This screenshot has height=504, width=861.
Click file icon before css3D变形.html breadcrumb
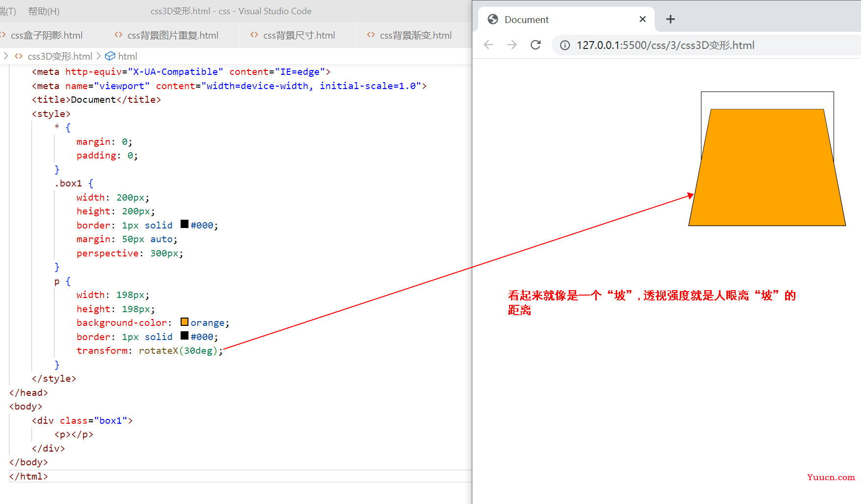point(19,56)
